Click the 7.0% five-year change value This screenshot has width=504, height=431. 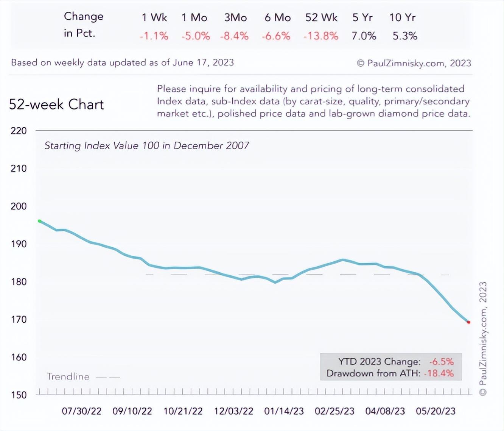364,36
